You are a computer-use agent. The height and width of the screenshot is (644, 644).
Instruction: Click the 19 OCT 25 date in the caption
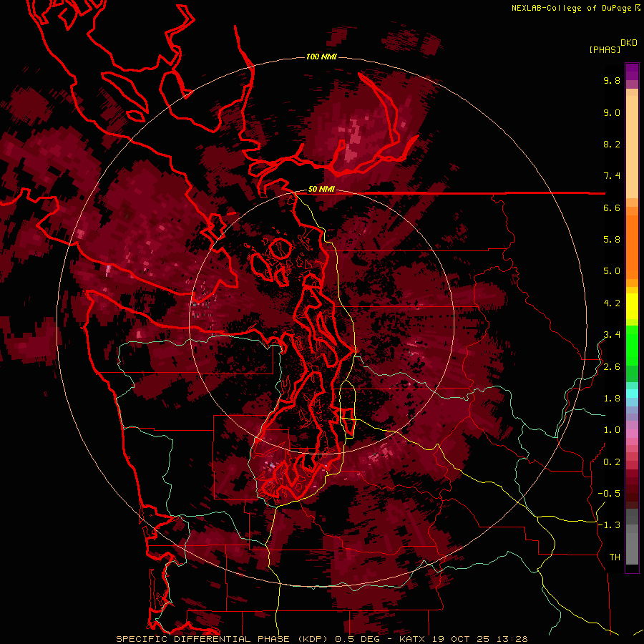point(461,639)
